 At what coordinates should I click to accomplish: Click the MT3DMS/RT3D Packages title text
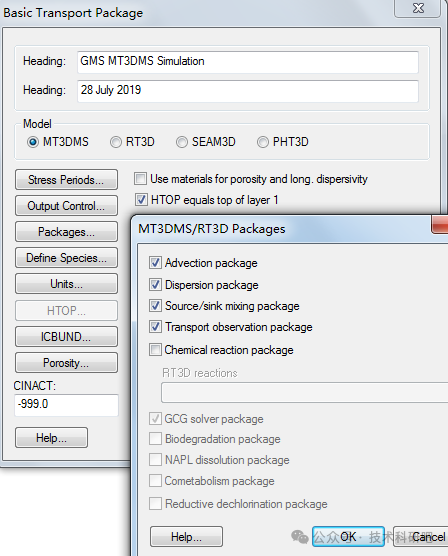(212, 229)
